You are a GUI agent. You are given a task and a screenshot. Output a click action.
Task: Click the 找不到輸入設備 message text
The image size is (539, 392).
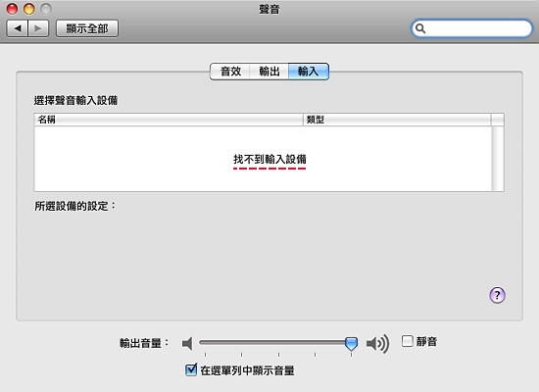[x=269, y=159]
